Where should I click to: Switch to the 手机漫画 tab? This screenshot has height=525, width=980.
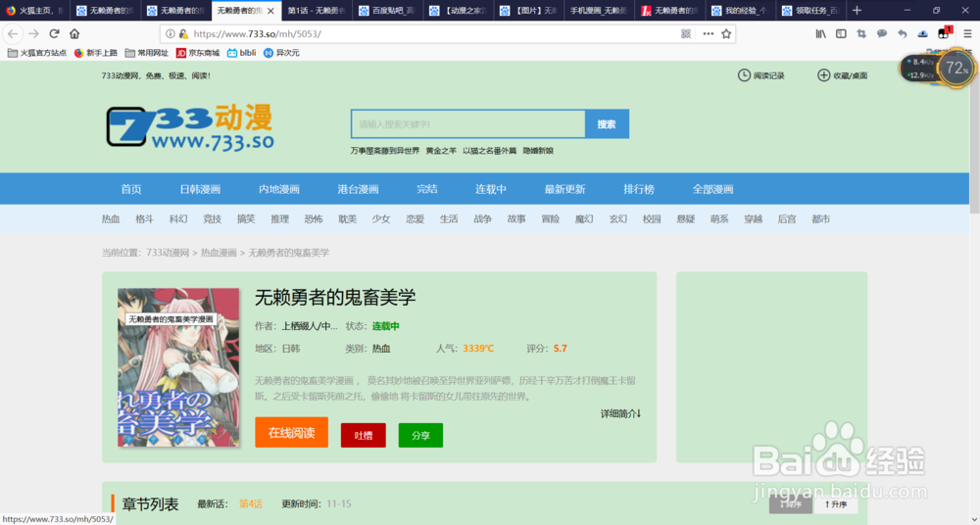[x=600, y=11]
